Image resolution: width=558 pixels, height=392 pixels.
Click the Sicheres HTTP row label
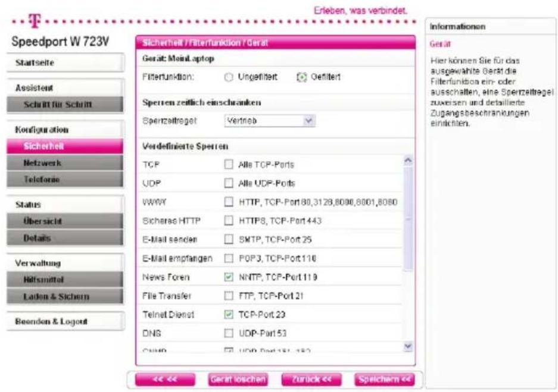pos(171,221)
